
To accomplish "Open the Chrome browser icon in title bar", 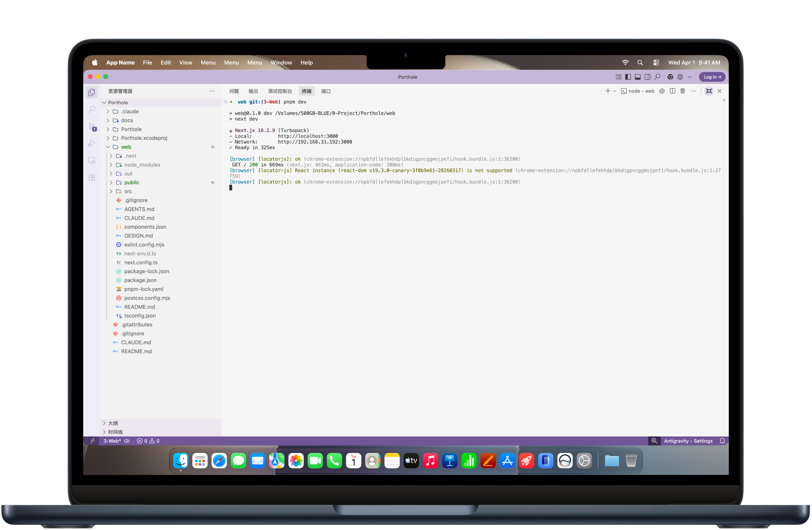I will (670, 77).
